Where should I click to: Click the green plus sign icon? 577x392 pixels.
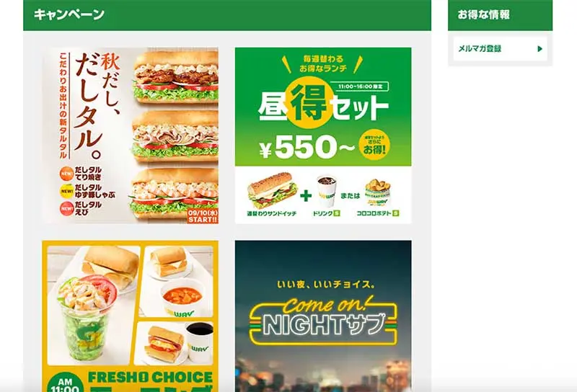(x=306, y=195)
